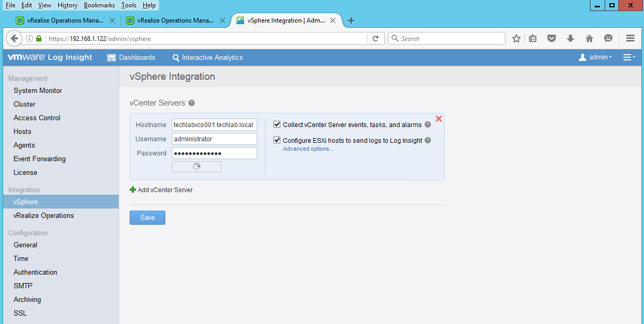Click the site information icon in address bar
This screenshot has width=644, height=324.
point(29,38)
